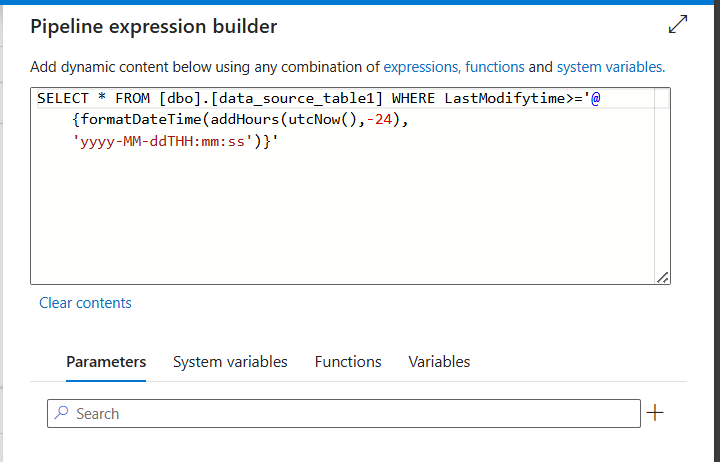Click the add new parameter plus icon
The image size is (720, 462).
point(656,413)
